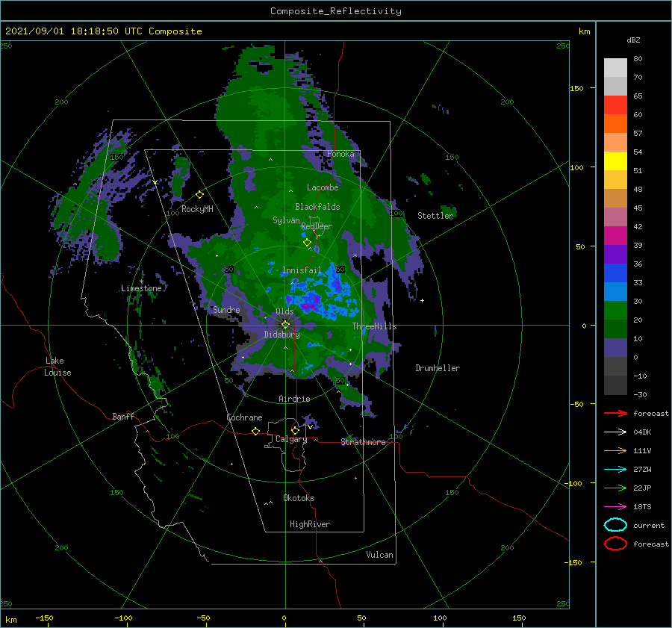Click the dBZ legend heading
Image resolution: width=672 pixels, height=628 pixels.
(633, 40)
